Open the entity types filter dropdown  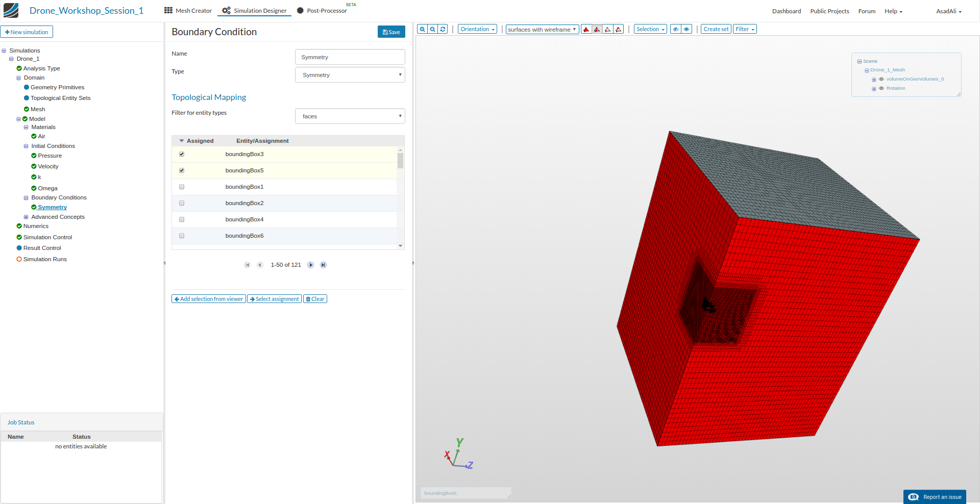(x=350, y=116)
